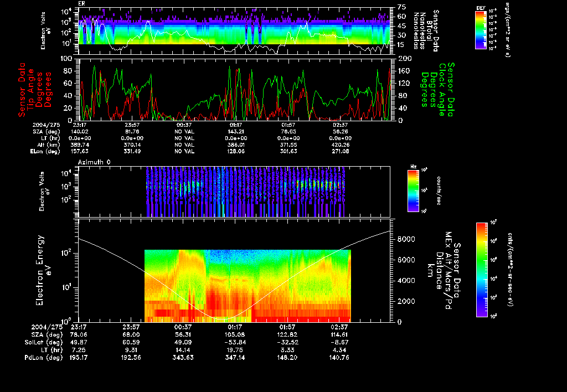
Task: Click the ELon value 301.63
Action: [x=288, y=151]
